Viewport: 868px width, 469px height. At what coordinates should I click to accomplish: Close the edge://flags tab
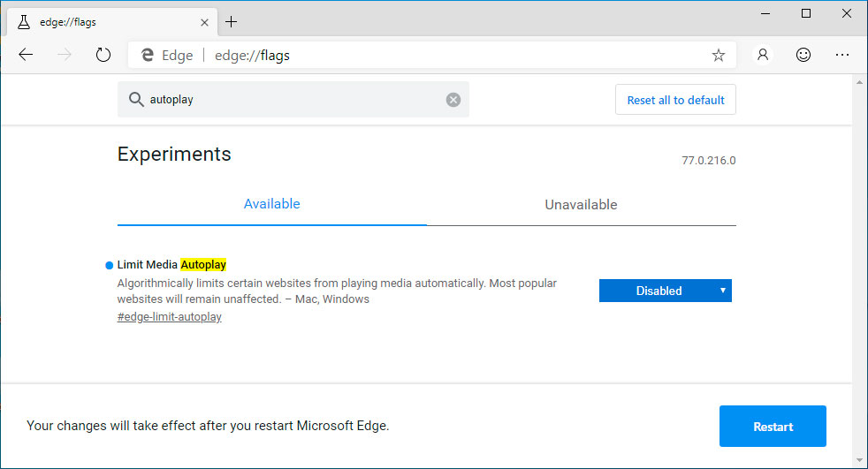205,22
